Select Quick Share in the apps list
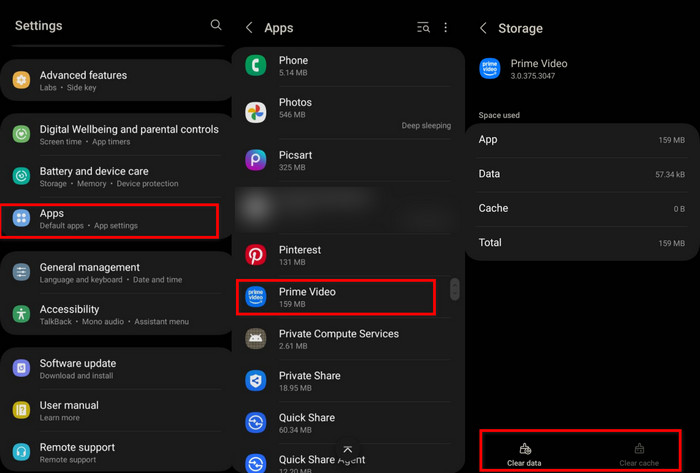Viewport: 700px width, 473px height. pyautogui.click(x=348, y=423)
